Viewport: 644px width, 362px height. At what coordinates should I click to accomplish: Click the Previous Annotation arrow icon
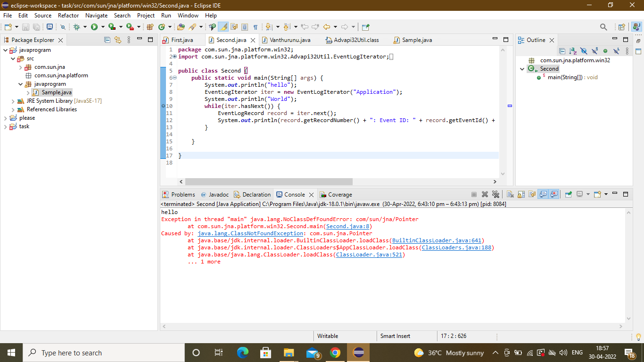[x=287, y=27]
